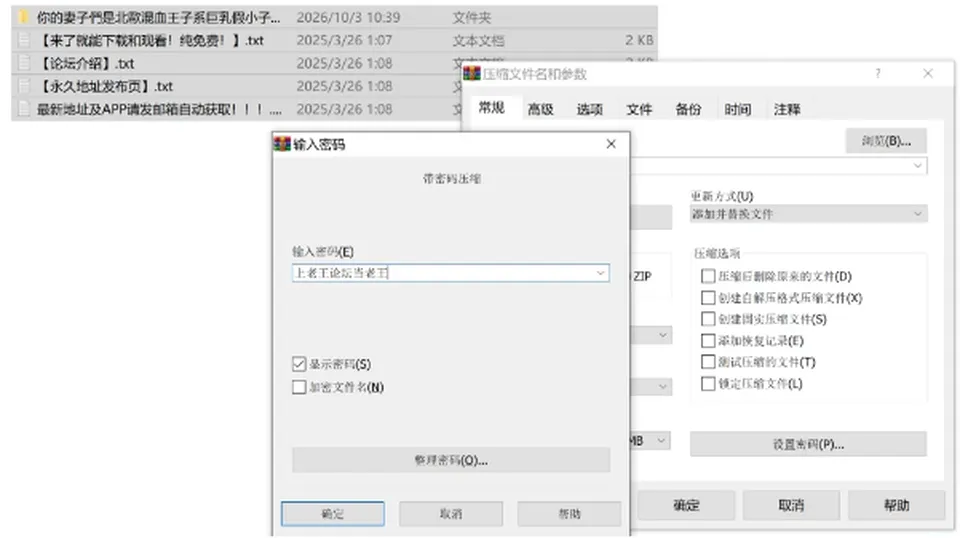960x538 pixels.
Task: Select the ZIP format option
Action: click(642, 277)
